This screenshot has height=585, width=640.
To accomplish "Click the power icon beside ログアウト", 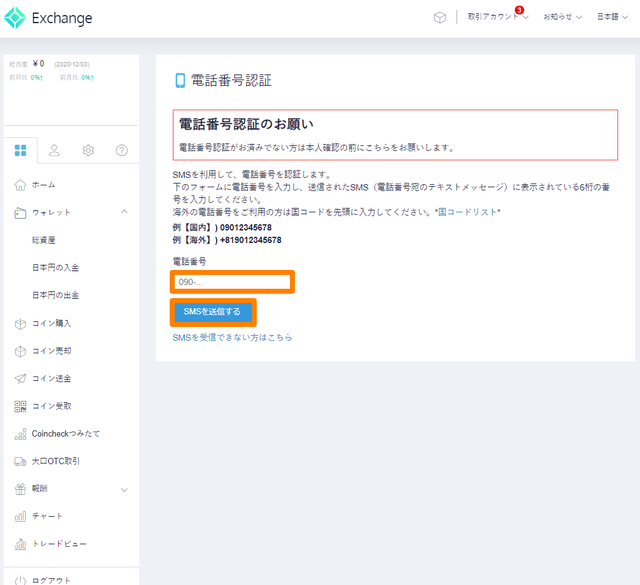I will click(20, 580).
